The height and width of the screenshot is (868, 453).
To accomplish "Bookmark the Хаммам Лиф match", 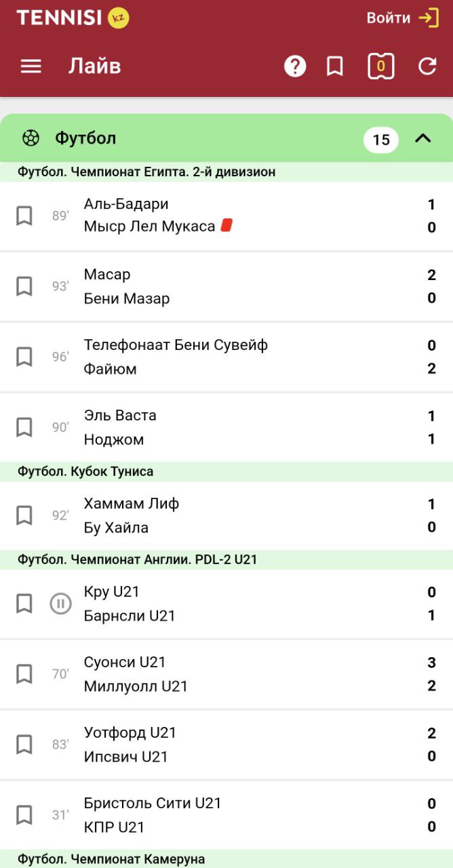I will click(24, 515).
